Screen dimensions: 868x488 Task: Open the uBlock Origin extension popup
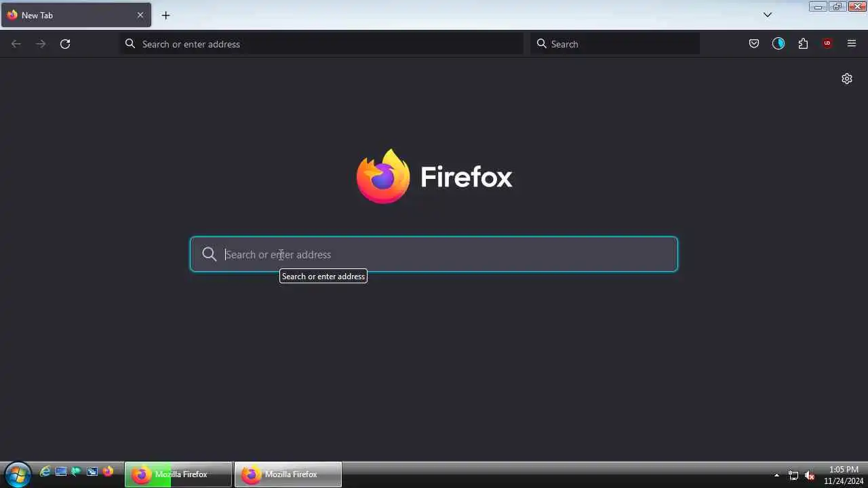[827, 44]
